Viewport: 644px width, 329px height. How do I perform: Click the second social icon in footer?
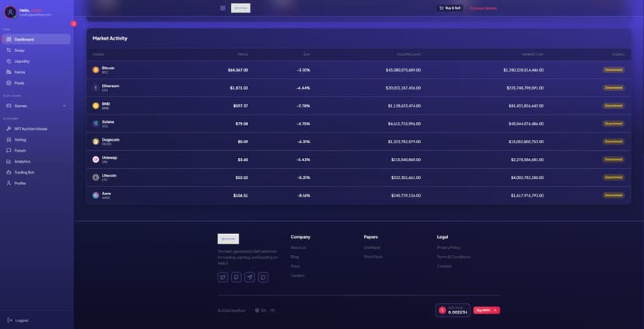[236, 277]
